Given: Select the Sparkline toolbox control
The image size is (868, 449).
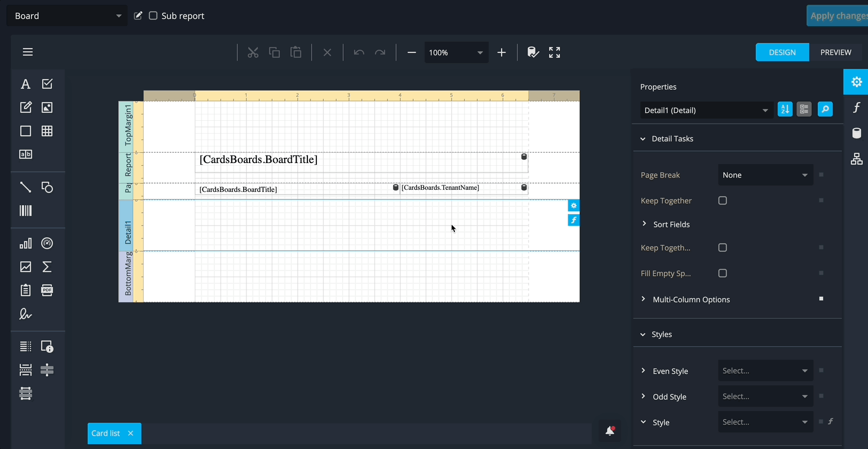Looking at the screenshot, I should tap(26, 267).
